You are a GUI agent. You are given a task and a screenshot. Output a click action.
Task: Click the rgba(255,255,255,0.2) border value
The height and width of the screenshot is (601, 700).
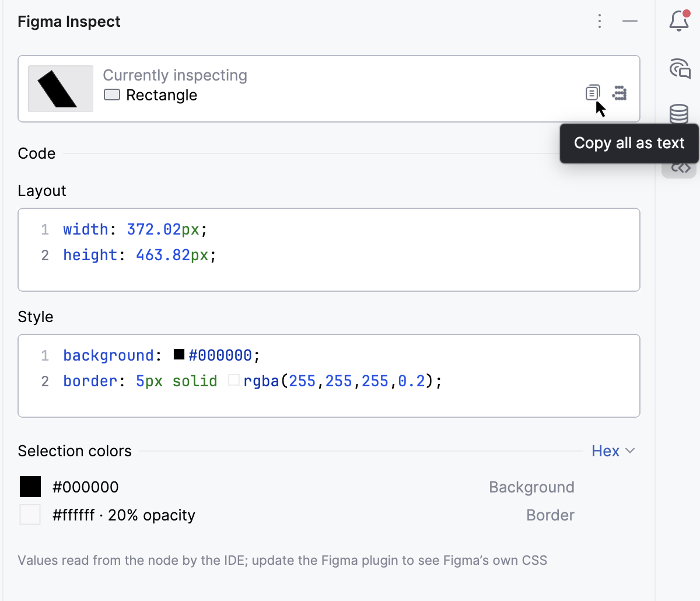(338, 381)
